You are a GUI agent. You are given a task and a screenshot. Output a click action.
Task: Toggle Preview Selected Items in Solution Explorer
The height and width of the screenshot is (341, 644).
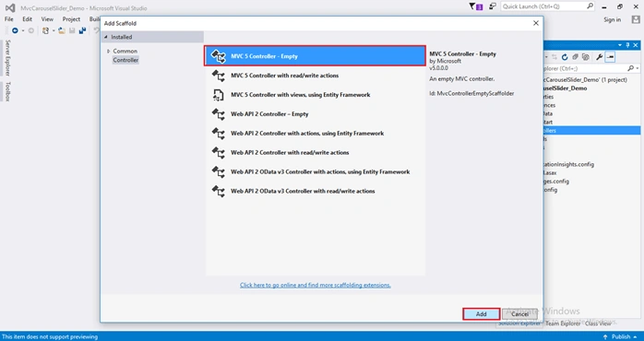coord(610,57)
